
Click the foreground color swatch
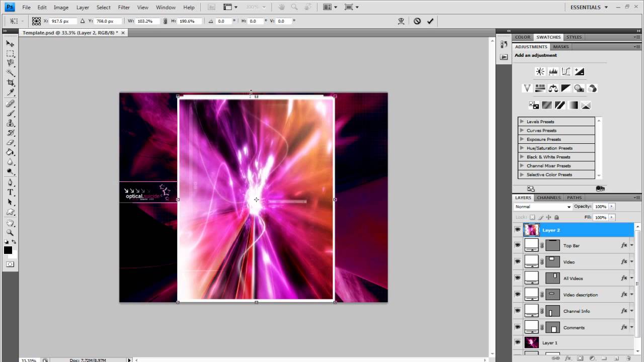point(8,250)
